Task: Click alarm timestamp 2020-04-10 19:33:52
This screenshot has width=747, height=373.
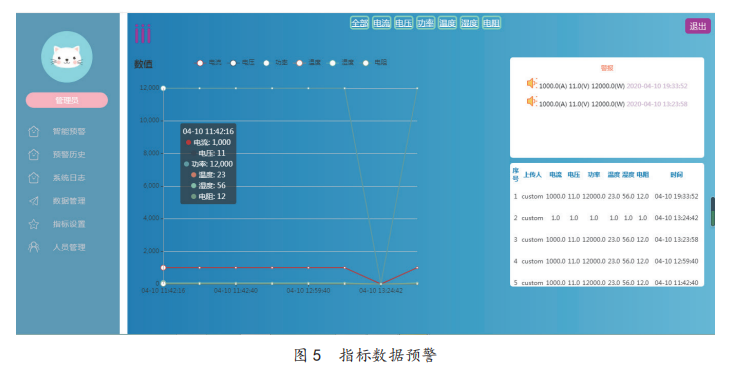Action: tap(656, 86)
